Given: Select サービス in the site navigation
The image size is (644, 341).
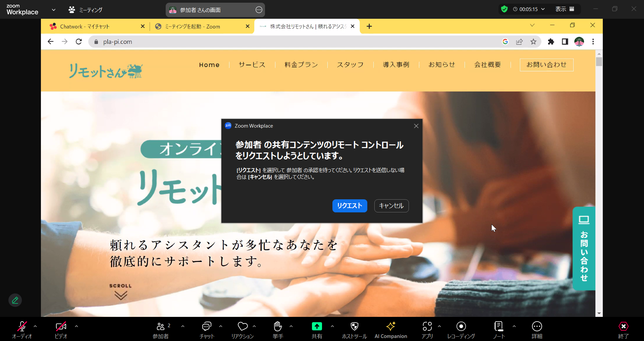Looking at the screenshot, I should pyautogui.click(x=252, y=65).
